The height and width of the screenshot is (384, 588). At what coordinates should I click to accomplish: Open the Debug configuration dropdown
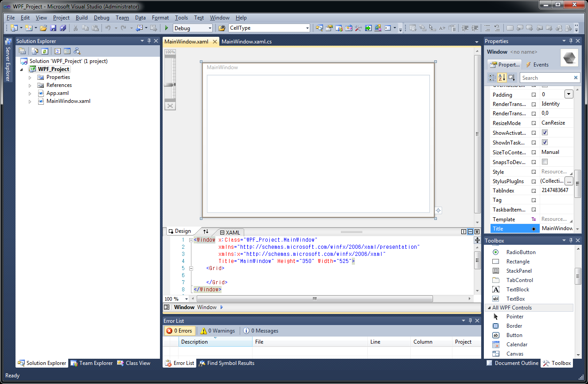point(193,28)
